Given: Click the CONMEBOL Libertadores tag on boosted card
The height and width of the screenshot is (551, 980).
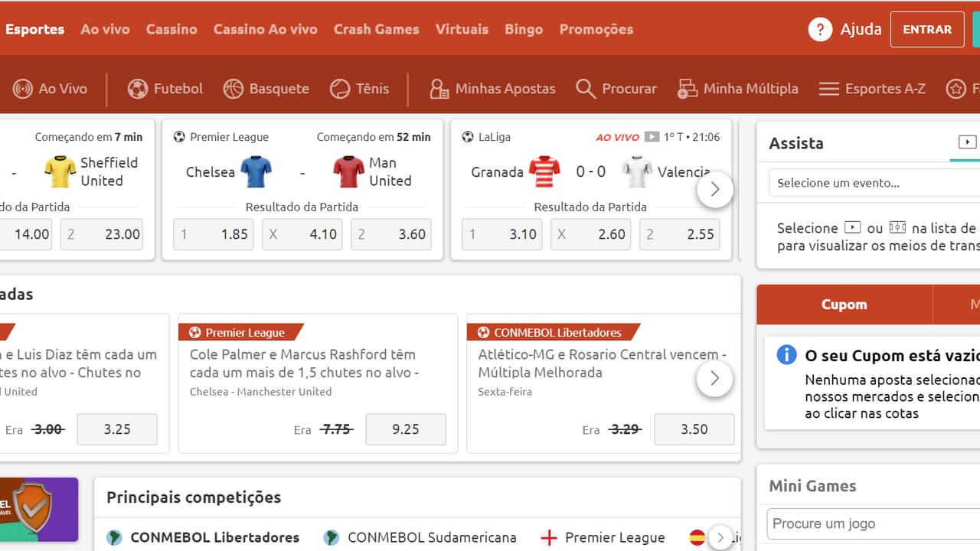Looking at the screenshot, I should point(554,332).
